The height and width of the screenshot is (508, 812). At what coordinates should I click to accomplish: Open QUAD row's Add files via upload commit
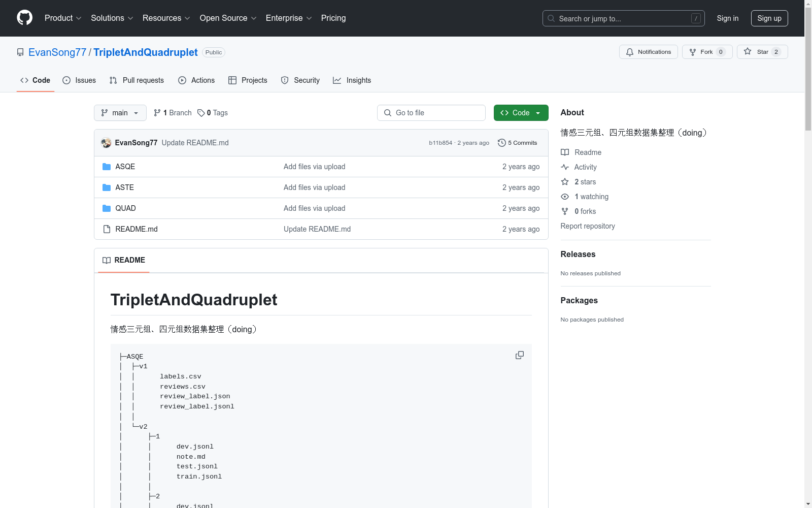(314, 208)
